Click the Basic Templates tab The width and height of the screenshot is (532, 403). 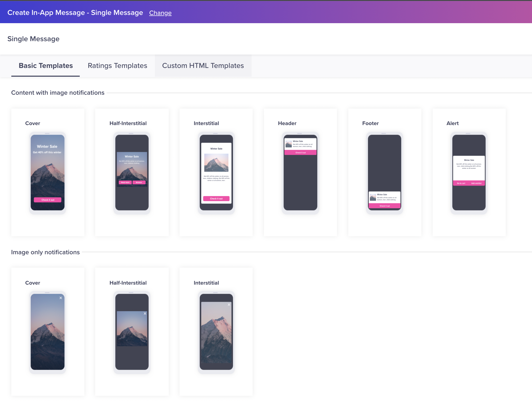coord(46,66)
